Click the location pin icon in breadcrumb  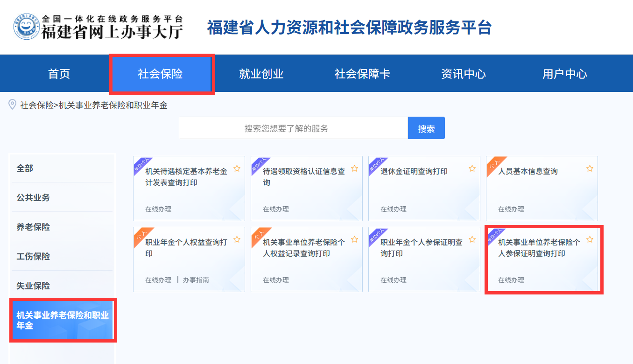pos(13,105)
